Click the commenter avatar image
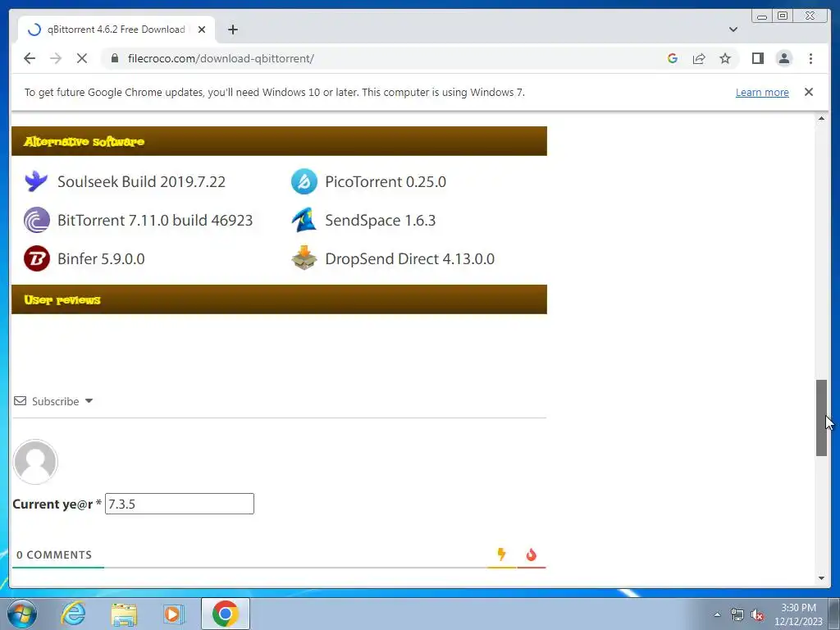 (x=35, y=462)
